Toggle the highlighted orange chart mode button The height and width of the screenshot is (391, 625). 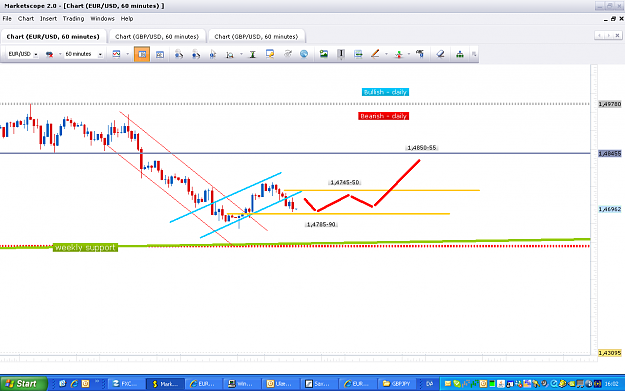coord(142,54)
